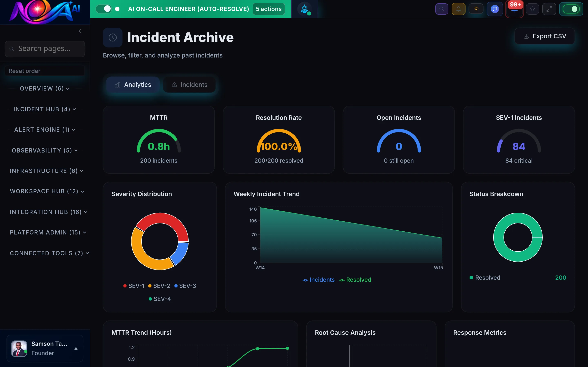
Task: Click the Export CSV button
Action: tap(545, 36)
